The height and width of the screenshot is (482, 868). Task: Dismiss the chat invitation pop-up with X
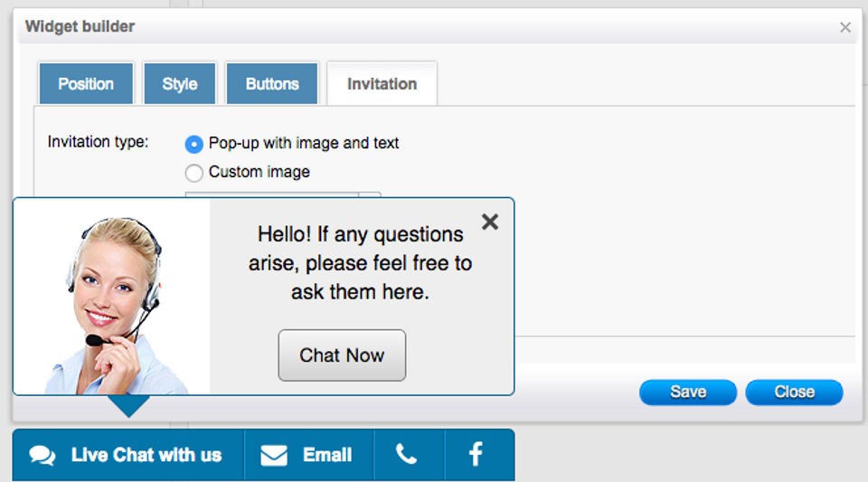tap(490, 222)
